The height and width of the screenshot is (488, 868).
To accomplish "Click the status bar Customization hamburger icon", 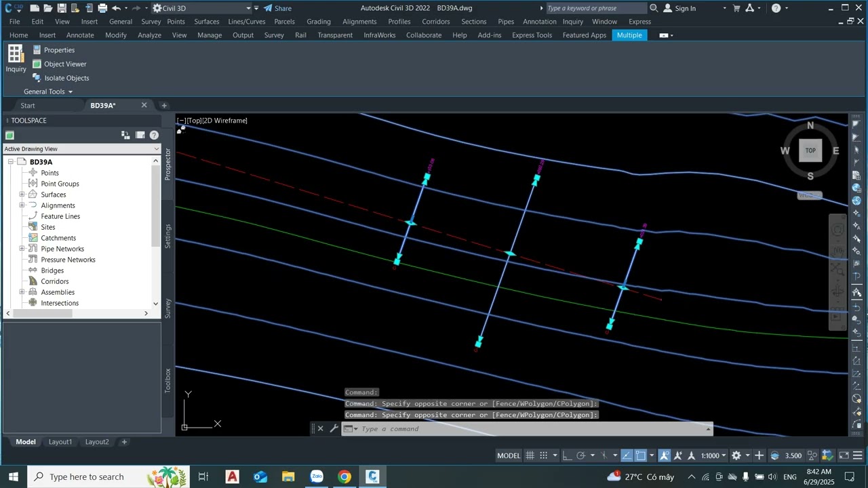I will coord(859,455).
